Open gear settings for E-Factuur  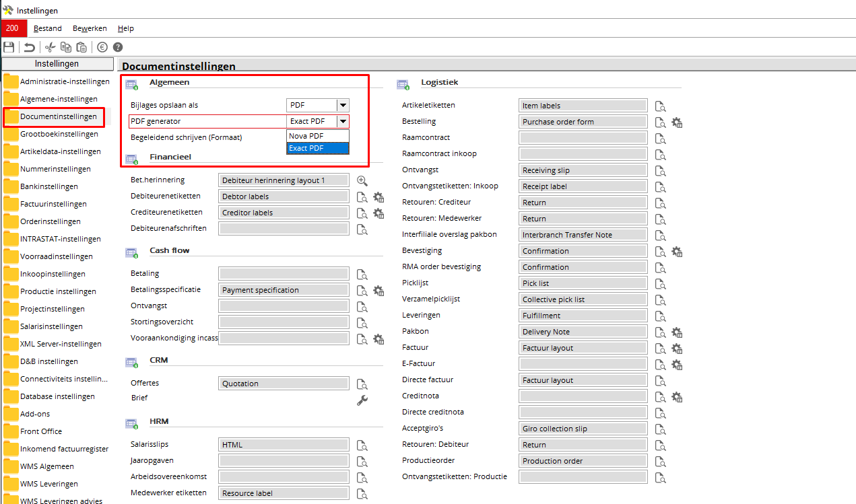tap(678, 364)
